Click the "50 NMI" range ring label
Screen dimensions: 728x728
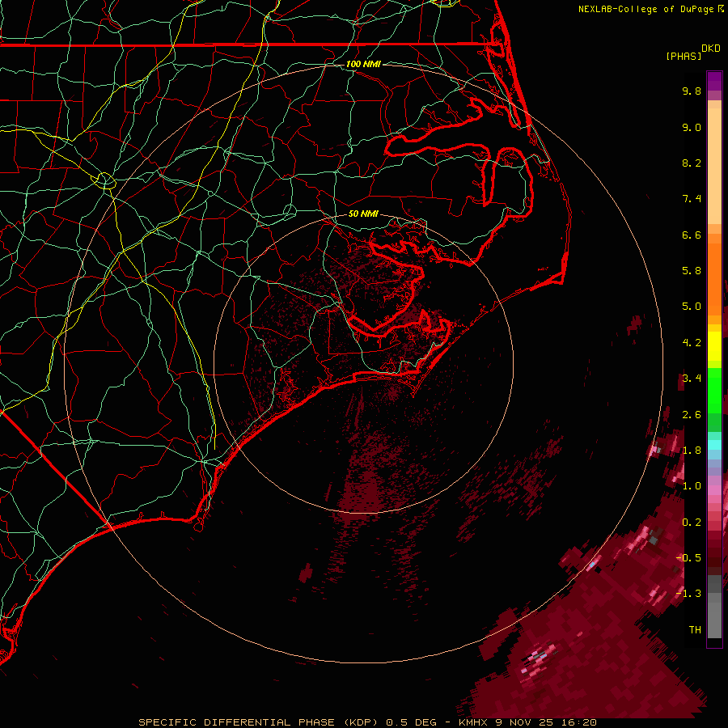point(363,214)
